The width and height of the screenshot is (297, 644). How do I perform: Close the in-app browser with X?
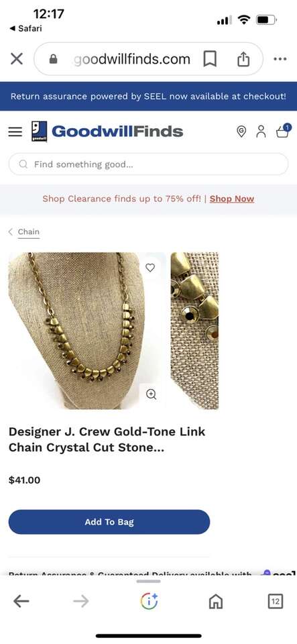16,59
